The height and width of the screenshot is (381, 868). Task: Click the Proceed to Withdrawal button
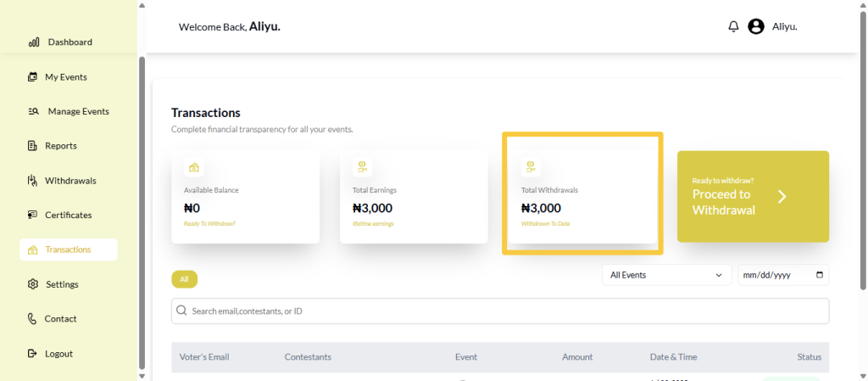pos(752,197)
